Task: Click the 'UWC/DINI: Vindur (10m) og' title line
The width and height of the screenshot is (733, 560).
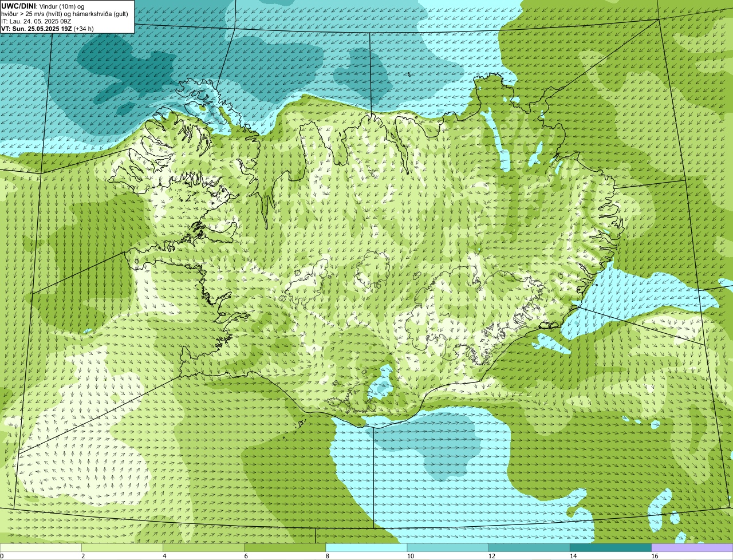Action: point(43,6)
